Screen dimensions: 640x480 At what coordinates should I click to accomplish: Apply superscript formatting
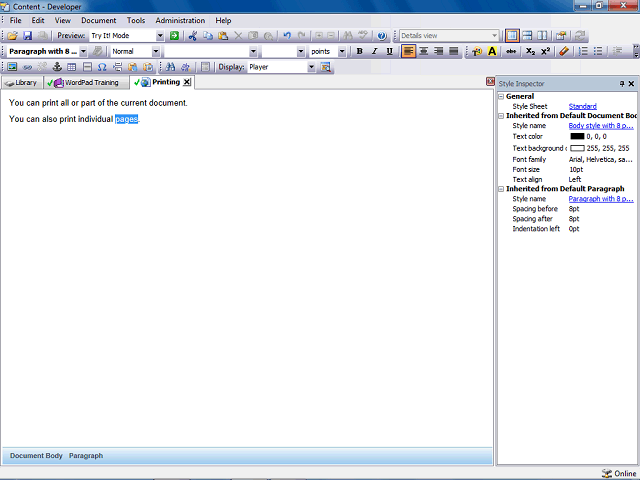[x=545, y=51]
